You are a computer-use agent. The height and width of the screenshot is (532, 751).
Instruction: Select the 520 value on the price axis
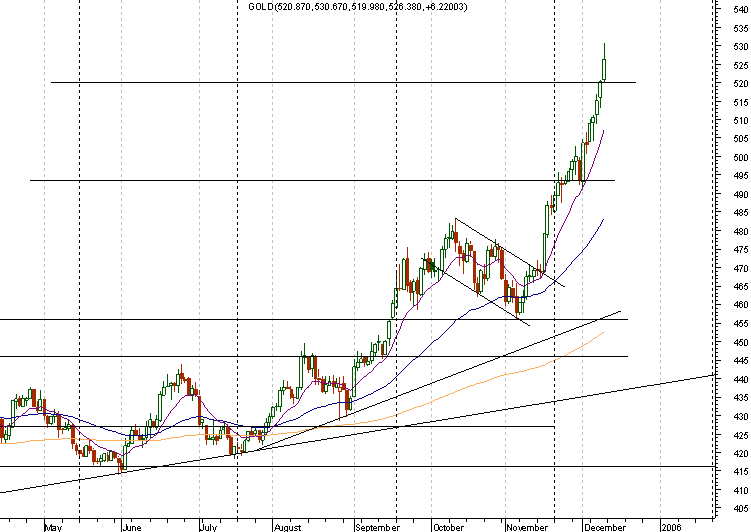coord(740,84)
